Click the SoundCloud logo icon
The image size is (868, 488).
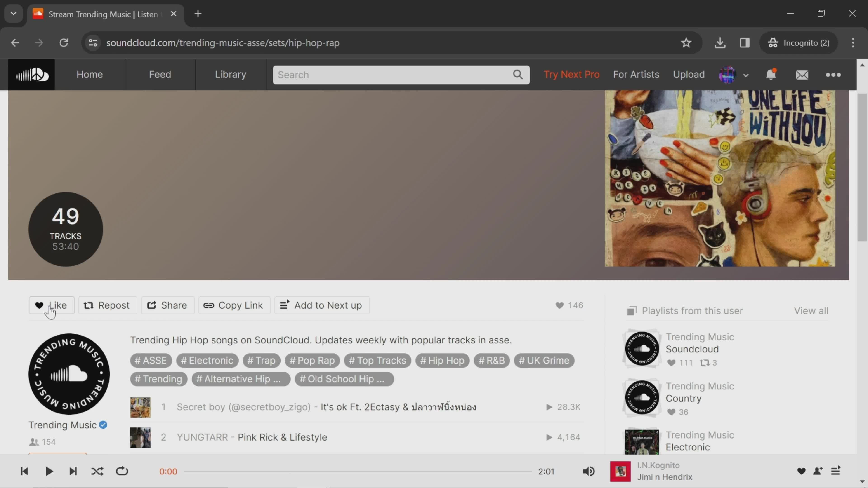(x=32, y=74)
